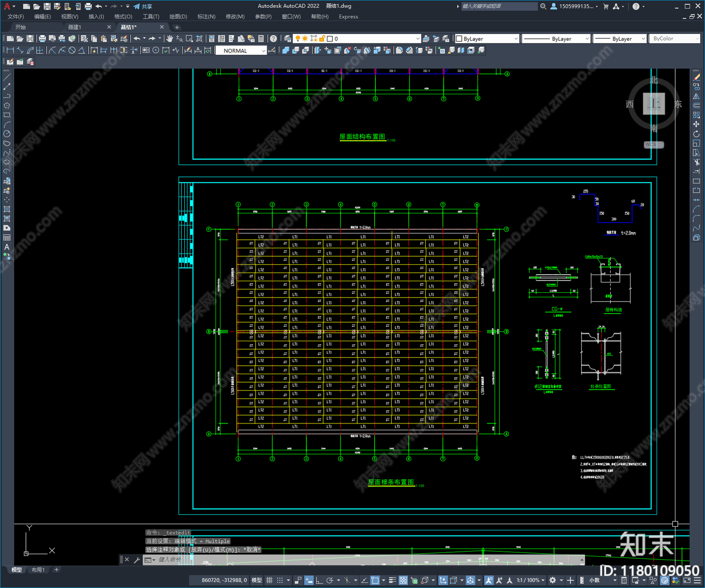Click the Pan (hand) tool icon
Image resolution: width=705 pixels, height=588 pixels.
(x=170, y=39)
